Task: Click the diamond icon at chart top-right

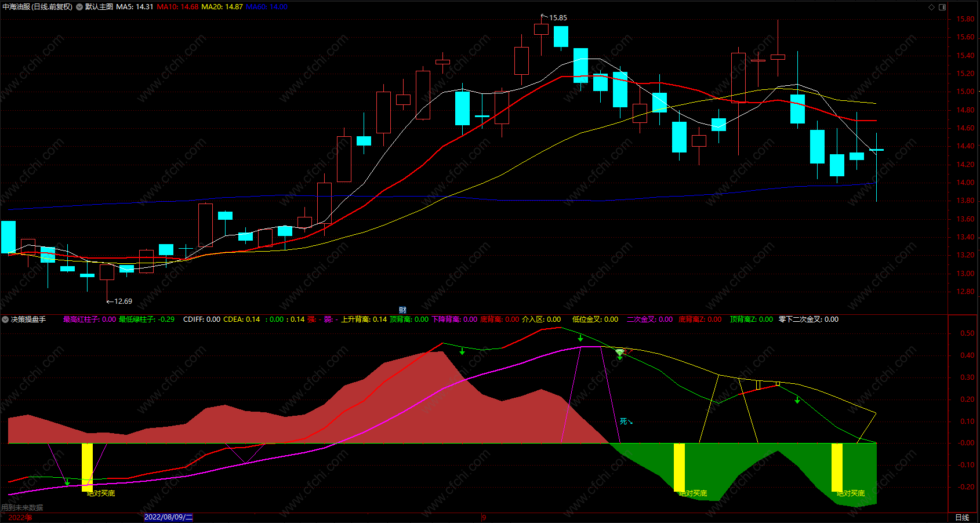Action: coord(932,7)
